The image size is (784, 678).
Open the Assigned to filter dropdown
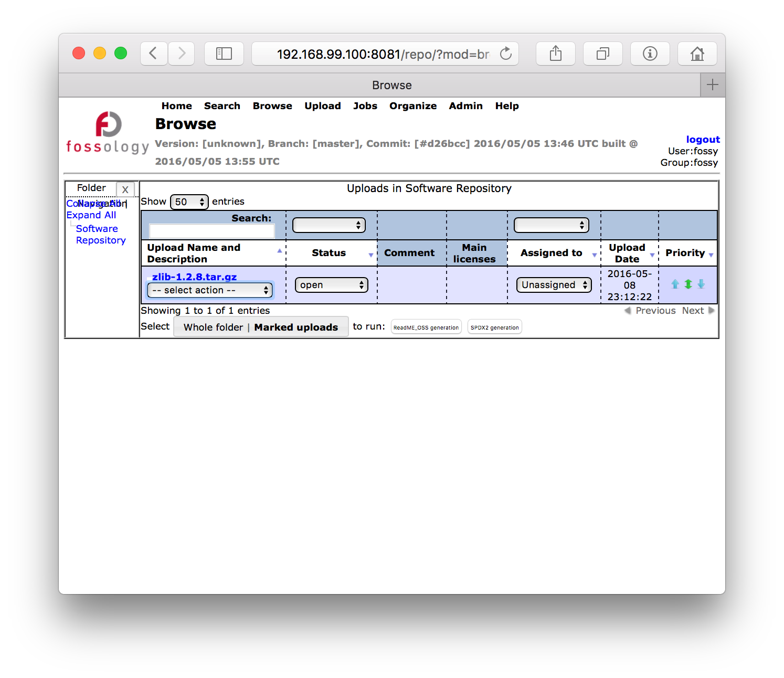click(552, 225)
